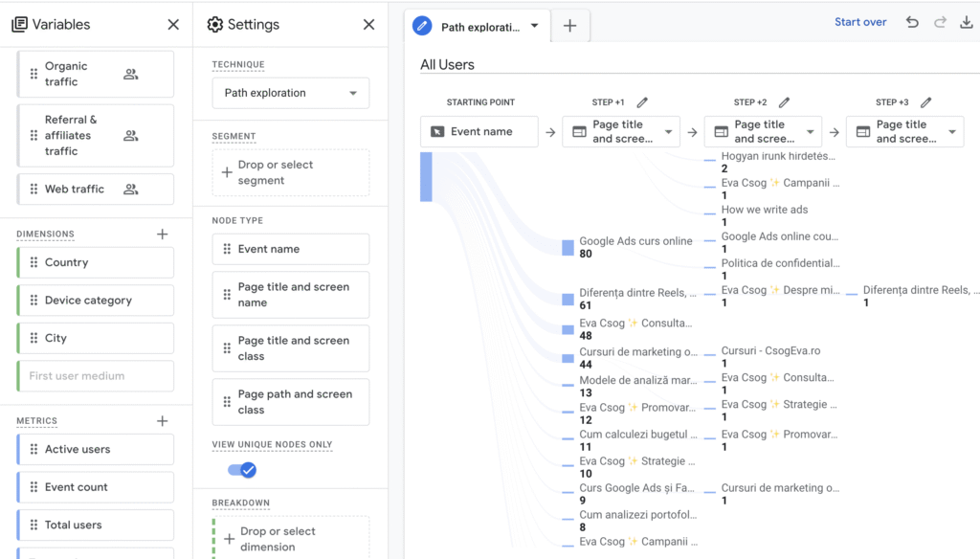Click the Drop or select segment box
The image size is (980, 559).
[x=290, y=172]
